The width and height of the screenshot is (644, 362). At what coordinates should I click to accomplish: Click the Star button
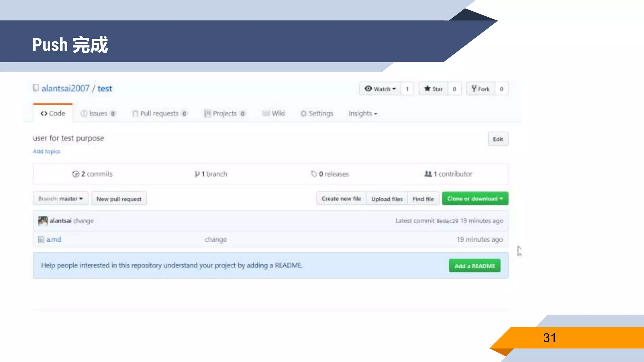coord(433,89)
